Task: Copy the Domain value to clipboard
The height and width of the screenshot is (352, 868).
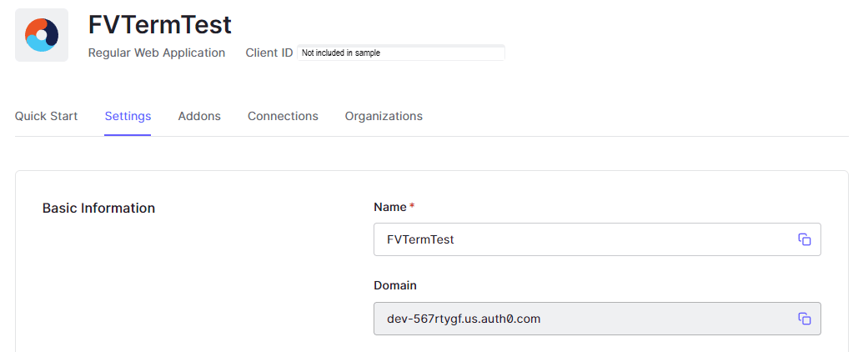Action: point(804,319)
